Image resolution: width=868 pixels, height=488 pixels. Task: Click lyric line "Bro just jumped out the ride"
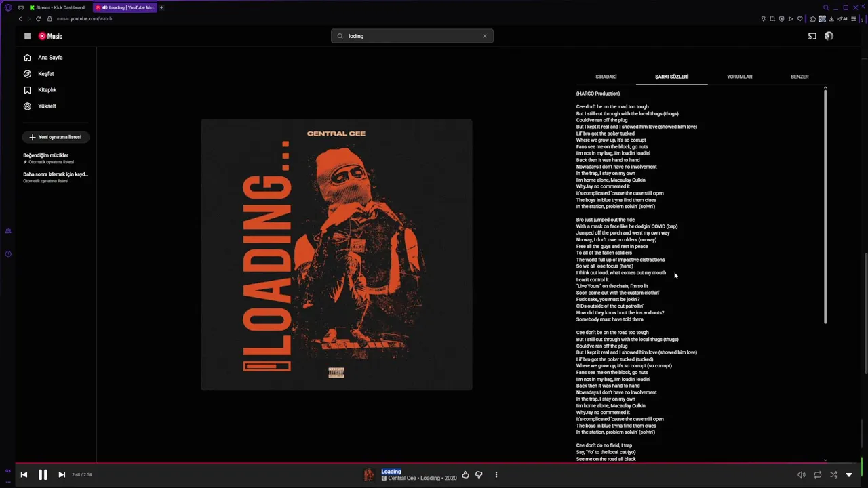[x=606, y=220]
